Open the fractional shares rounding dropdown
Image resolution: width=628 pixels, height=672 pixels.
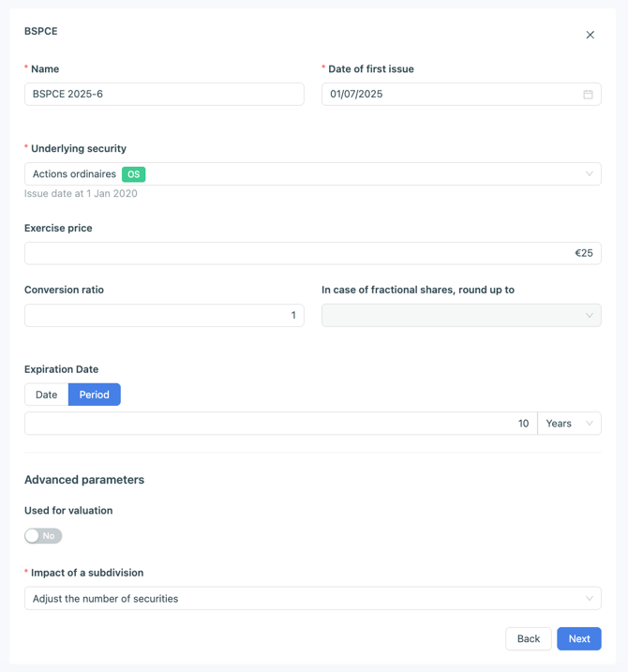pos(460,316)
